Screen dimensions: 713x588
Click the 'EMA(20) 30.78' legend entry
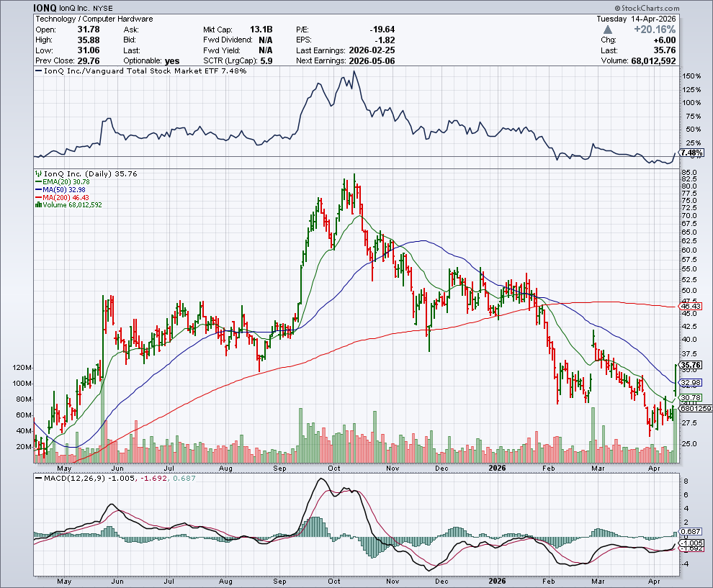66,182
